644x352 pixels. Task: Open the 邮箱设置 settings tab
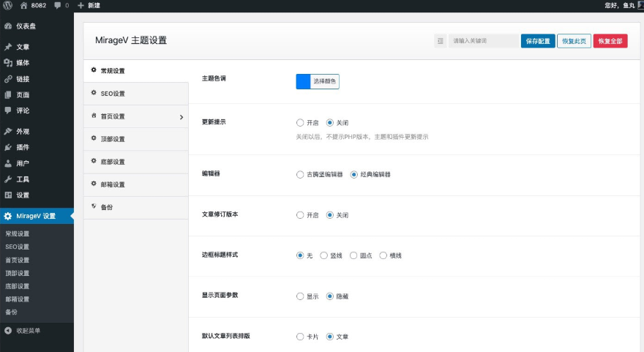click(136, 184)
